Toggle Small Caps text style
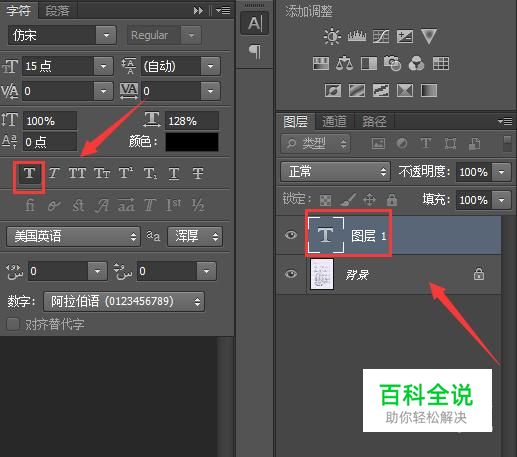Viewport: 517px width, 457px height. (102, 173)
